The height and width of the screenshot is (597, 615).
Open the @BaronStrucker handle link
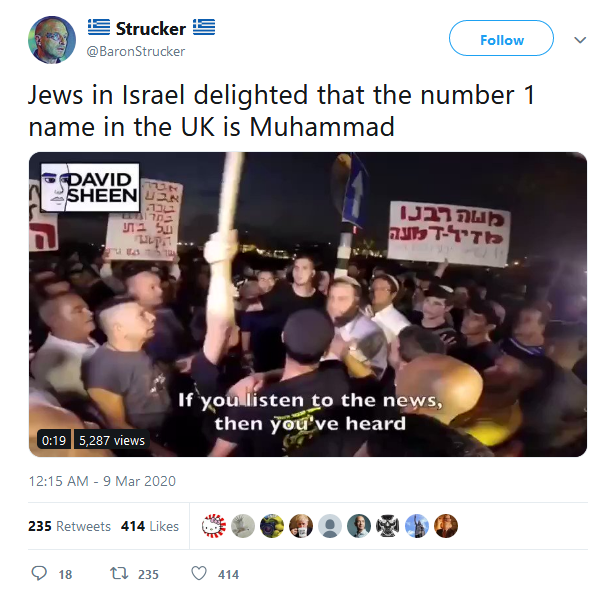[136, 51]
